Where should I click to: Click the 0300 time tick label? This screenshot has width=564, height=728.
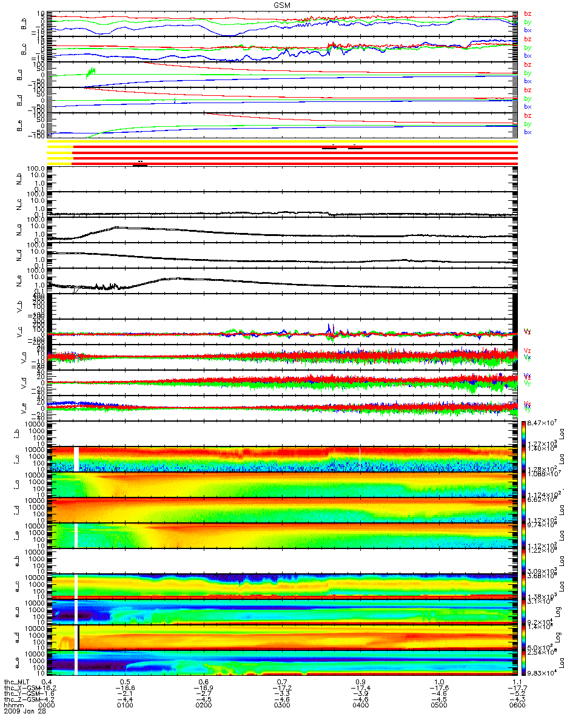click(282, 706)
